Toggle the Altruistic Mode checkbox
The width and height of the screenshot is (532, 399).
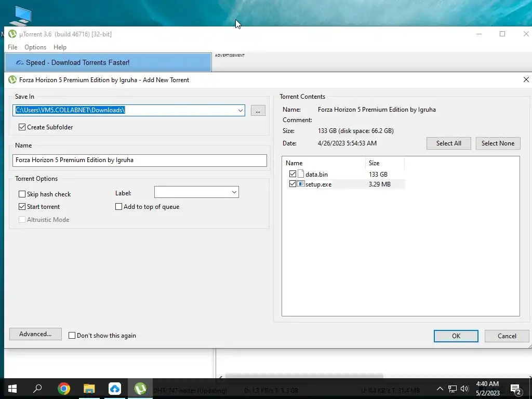pyautogui.click(x=22, y=220)
